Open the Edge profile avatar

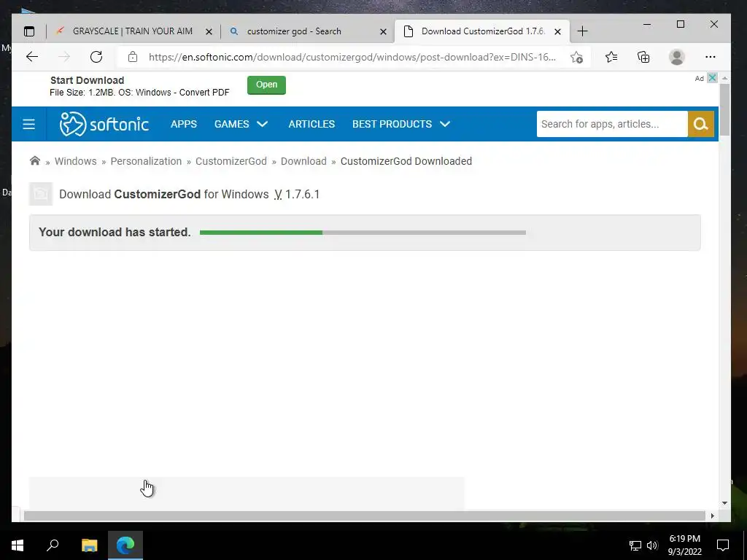[676, 57]
